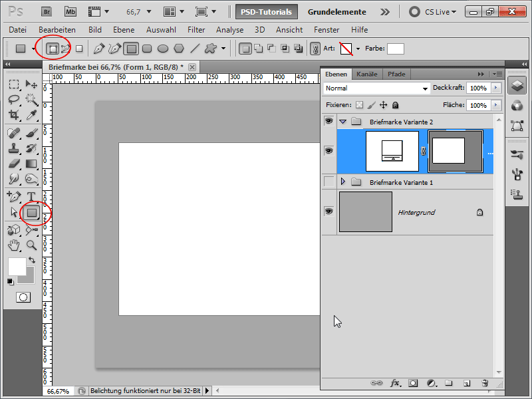The image size is (532, 399).
Task: Switch to Grundelemente workspace
Action: coord(337,12)
